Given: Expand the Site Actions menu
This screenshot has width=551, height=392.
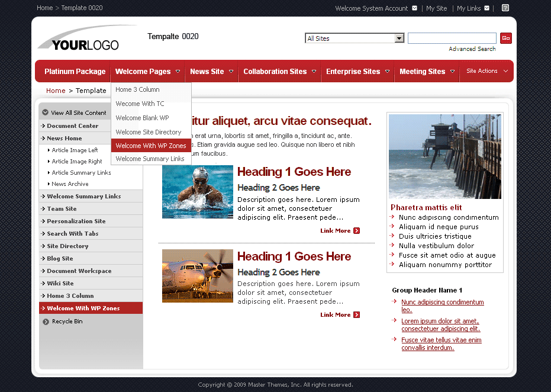Looking at the screenshot, I should tap(486, 72).
